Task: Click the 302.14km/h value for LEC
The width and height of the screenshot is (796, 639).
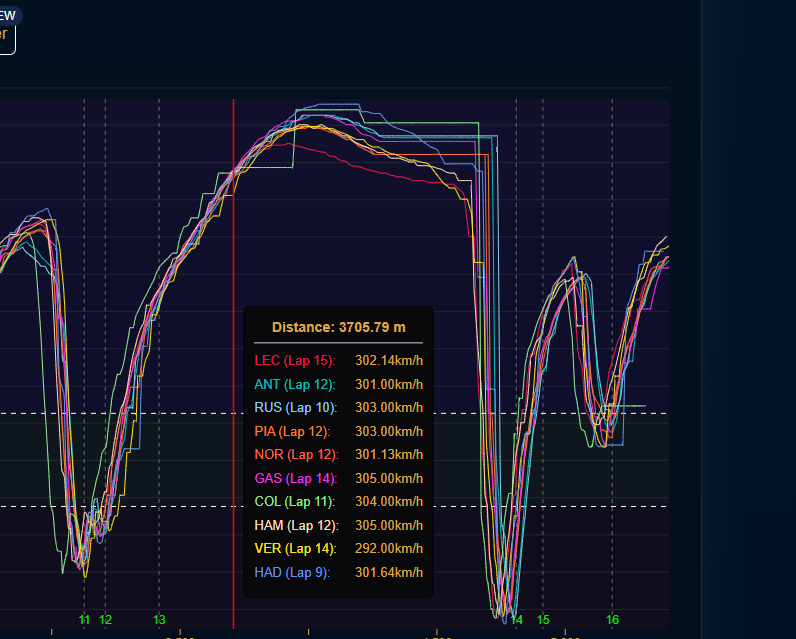Action: point(389,360)
